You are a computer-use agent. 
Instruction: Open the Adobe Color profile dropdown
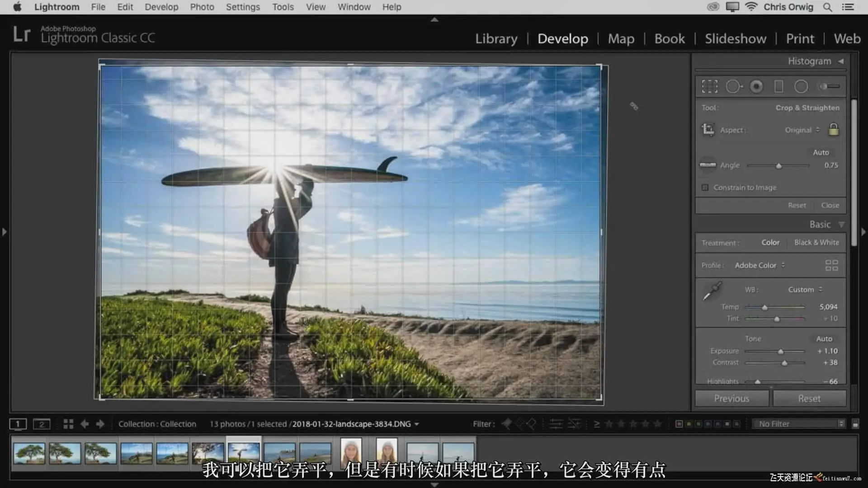759,265
